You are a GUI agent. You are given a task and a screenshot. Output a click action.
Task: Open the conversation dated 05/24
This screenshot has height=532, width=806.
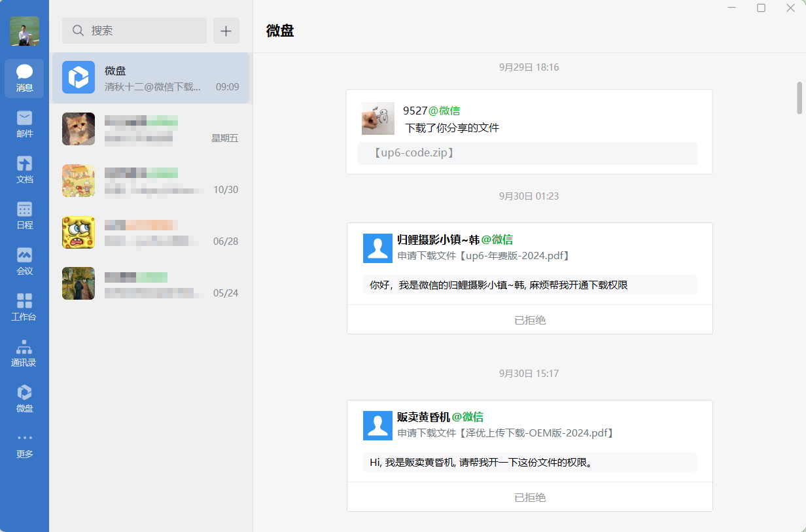tap(150, 285)
